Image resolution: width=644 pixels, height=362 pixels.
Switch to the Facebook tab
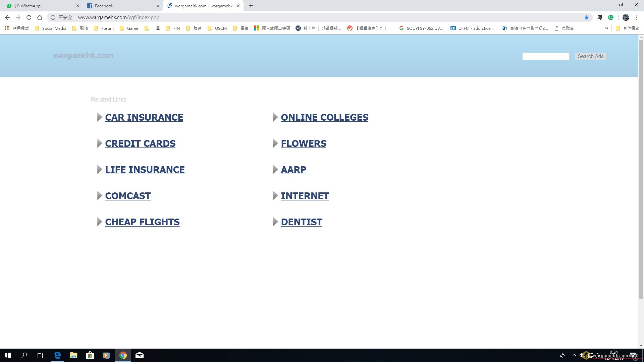point(122,6)
